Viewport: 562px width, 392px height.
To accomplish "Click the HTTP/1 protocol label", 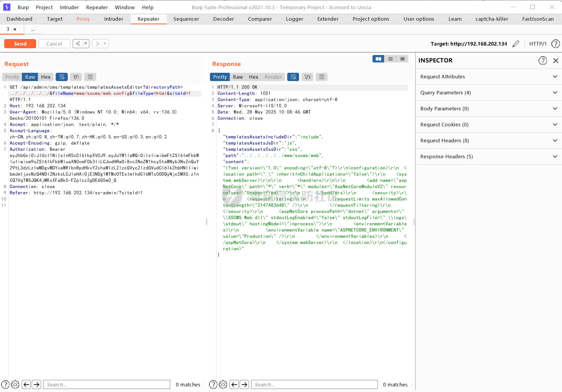I will pyautogui.click(x=538, y=44).
